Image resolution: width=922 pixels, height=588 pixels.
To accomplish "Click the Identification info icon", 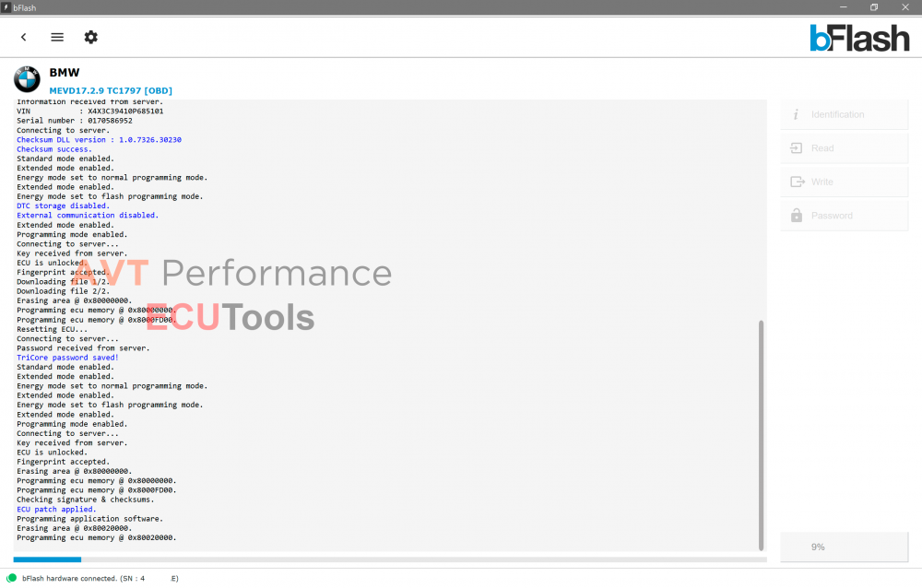I will [x=796, y=113].
